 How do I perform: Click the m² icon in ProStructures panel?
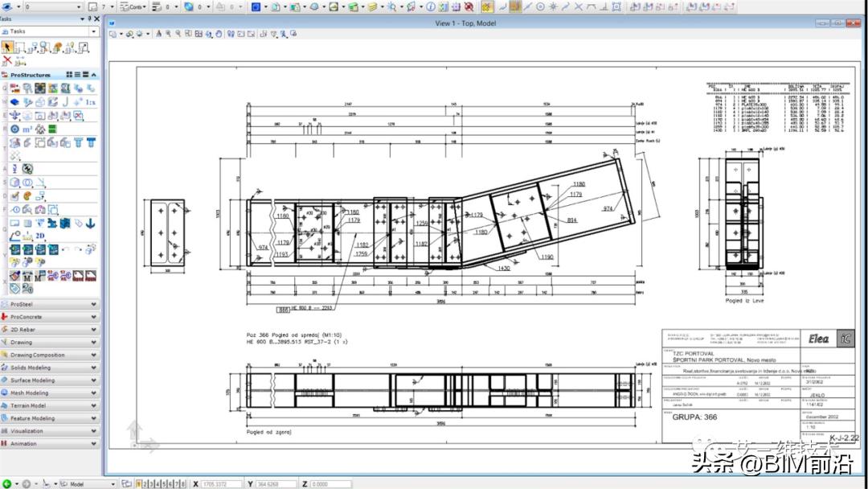[27, 129]
